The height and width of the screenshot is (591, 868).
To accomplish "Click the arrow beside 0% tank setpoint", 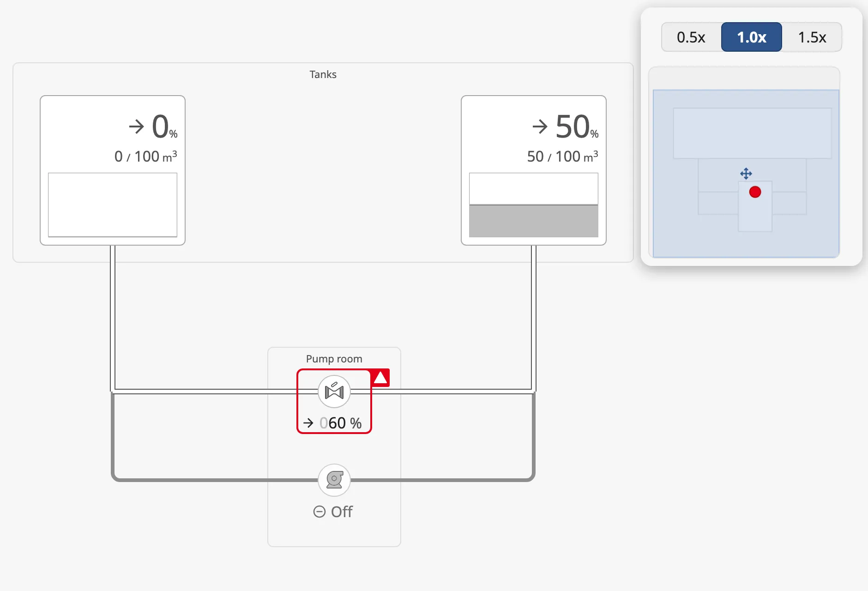I will (x=137, y=127).
